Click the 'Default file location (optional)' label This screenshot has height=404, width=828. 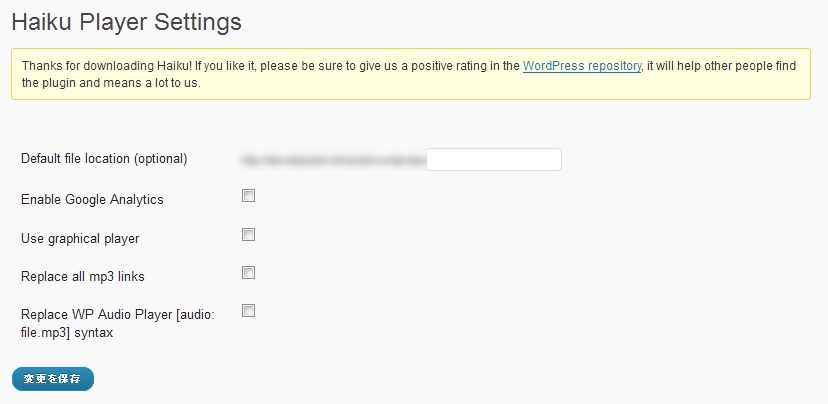click(104, 159)
